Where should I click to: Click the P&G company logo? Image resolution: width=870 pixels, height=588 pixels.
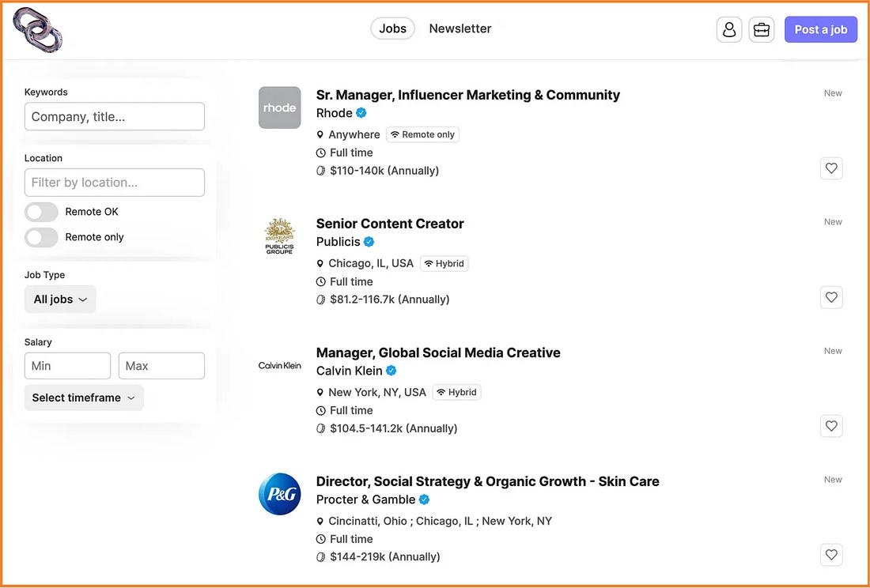(x=280, y=494)
